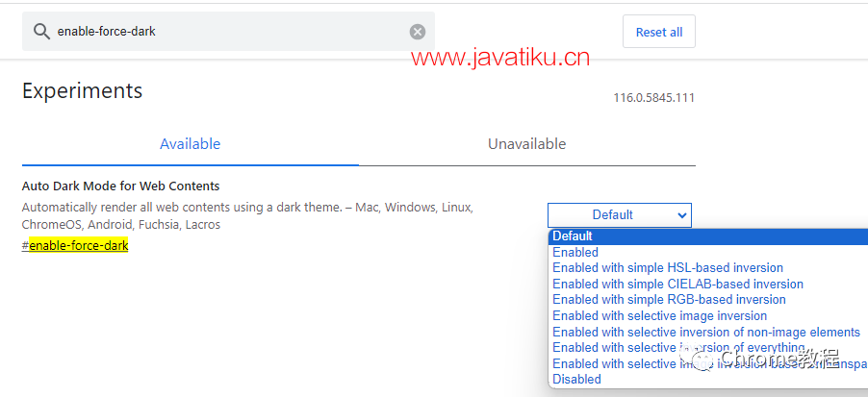Choose selective inversion of non-image elements
This screenshot has height=397, width=868.
pos(708,332)
